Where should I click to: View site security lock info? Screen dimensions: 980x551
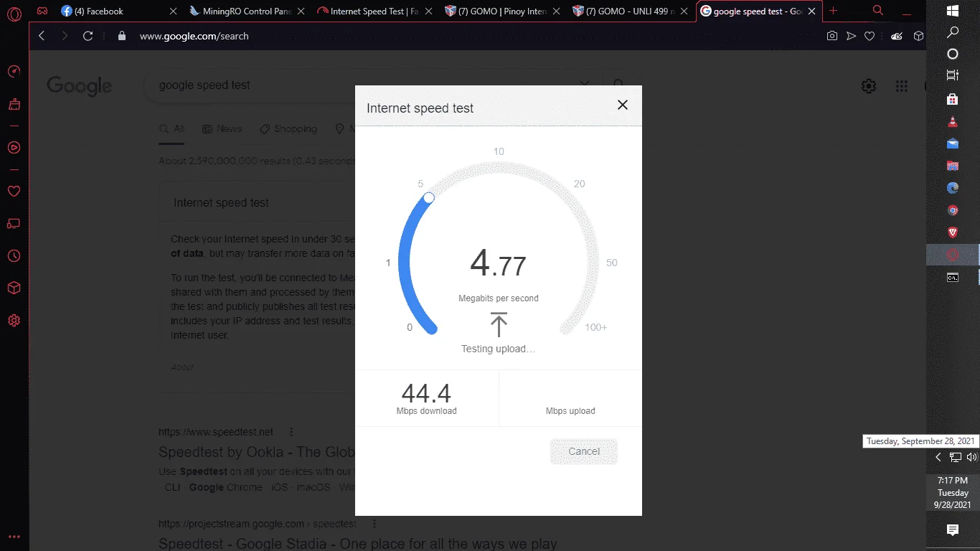[121, 36]
